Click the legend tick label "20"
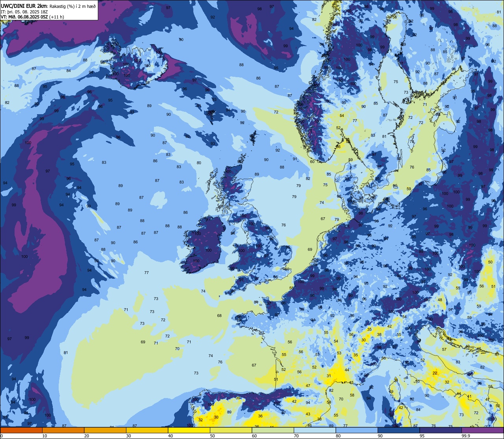This screenshot has width=504, height=439. click(87, 436)
